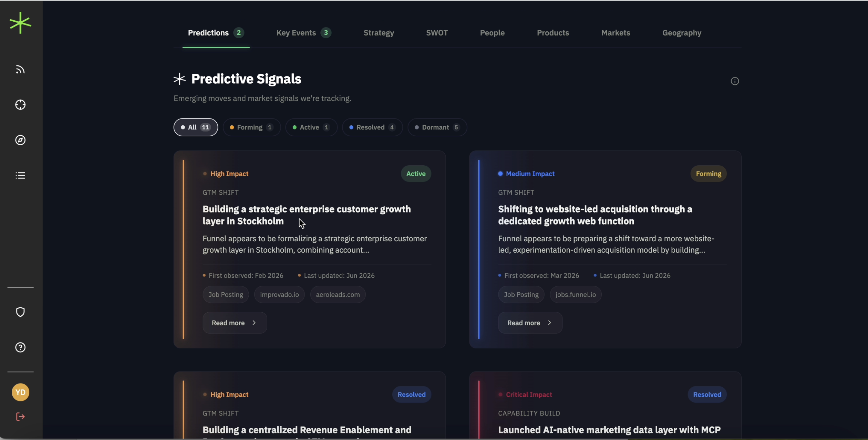Open the People tab

(x=492, y=33)
